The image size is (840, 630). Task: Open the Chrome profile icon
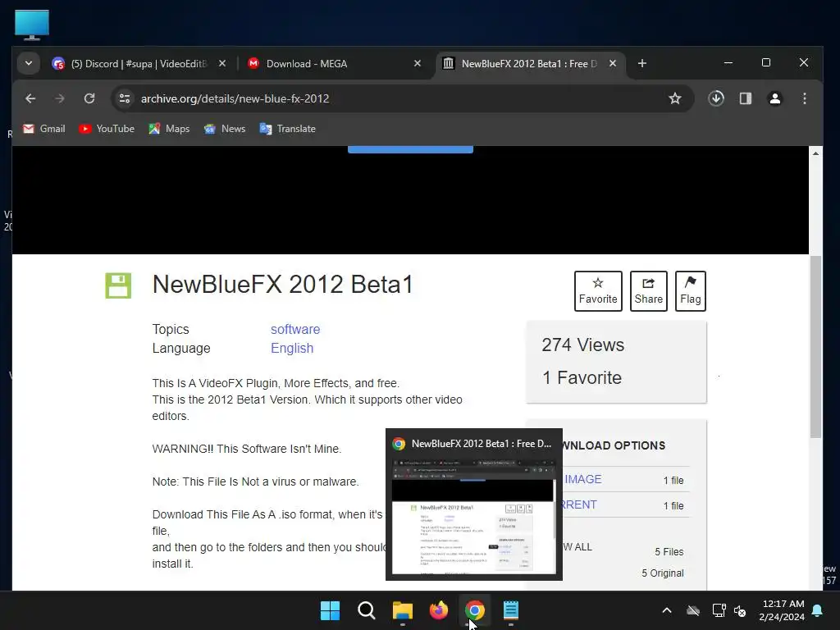(x=774, y=98)
